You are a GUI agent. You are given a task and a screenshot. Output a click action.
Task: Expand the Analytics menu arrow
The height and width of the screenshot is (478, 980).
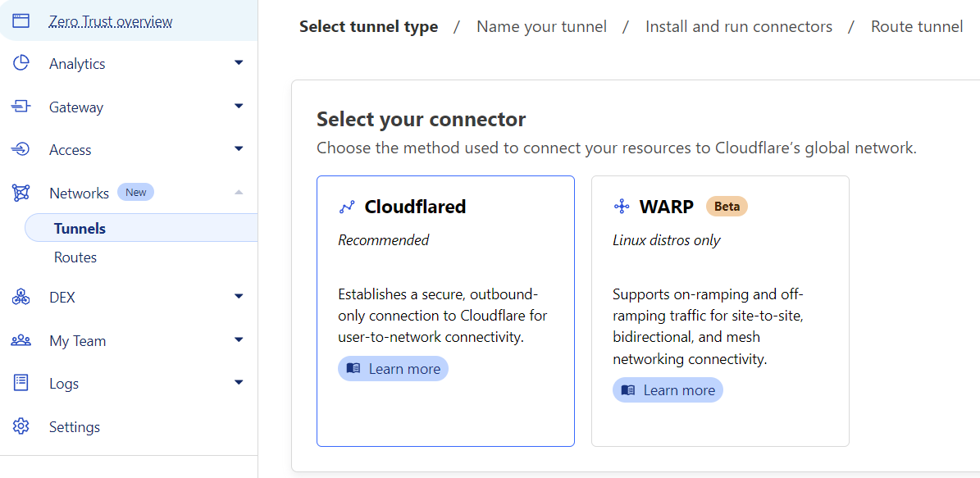point(239,62)
